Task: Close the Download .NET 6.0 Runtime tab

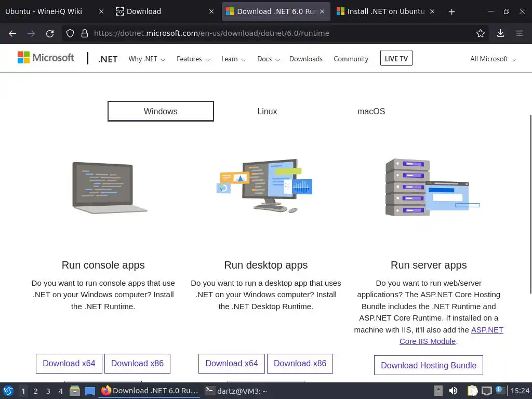Action: pos(322,11)
